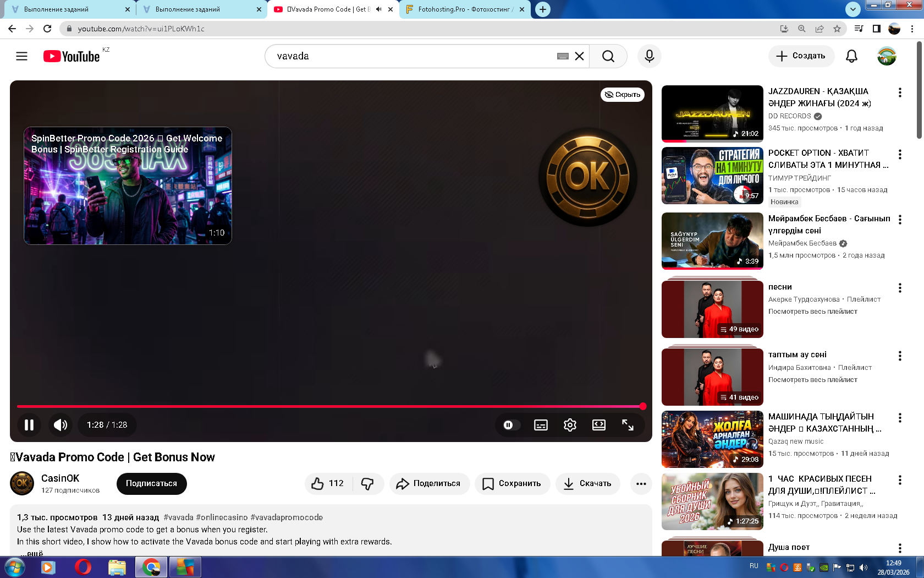The height and width of the screenshot is (578, 924).
Task: Share the video via Поделиться
Action: pos(429,484)
